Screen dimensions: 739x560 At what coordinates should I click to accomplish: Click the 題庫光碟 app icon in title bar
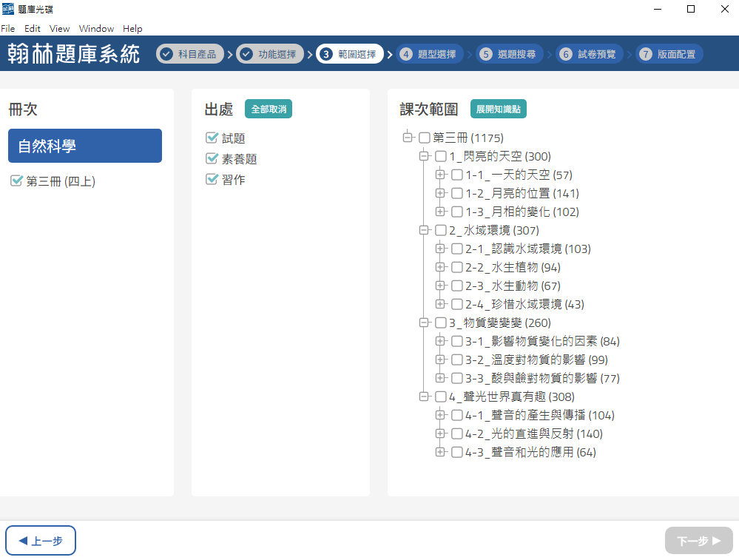[7, 9]
